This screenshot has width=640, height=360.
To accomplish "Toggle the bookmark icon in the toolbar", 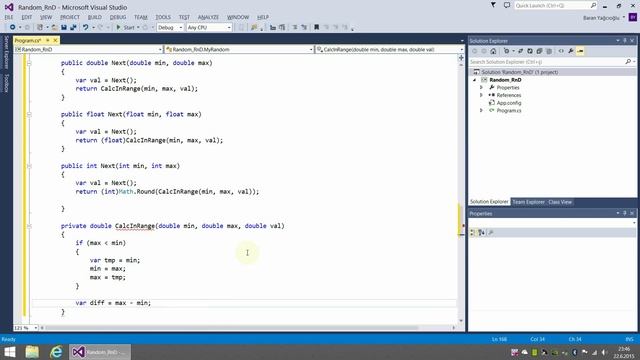I will pos(316,27).
